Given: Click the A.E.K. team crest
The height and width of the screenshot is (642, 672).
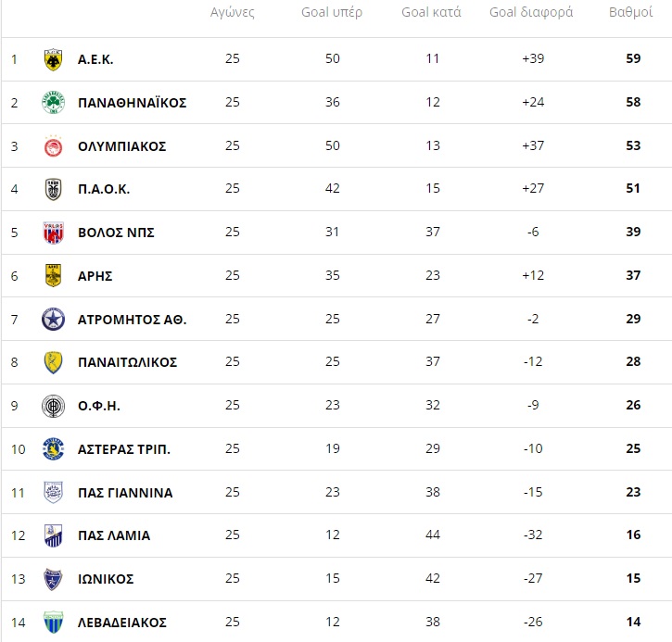Looking at the screenshot, I should pyautogui.click(x=53, y=59).
